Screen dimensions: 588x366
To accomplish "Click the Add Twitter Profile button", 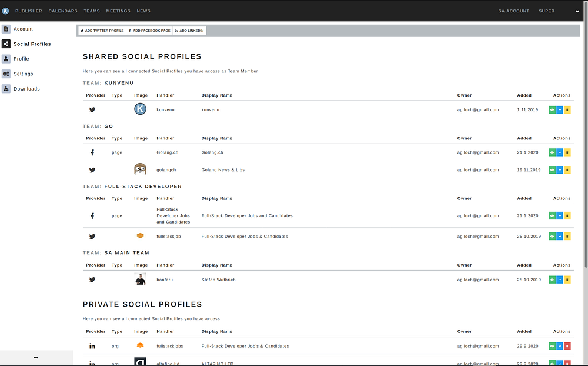I will coord(102,31).
